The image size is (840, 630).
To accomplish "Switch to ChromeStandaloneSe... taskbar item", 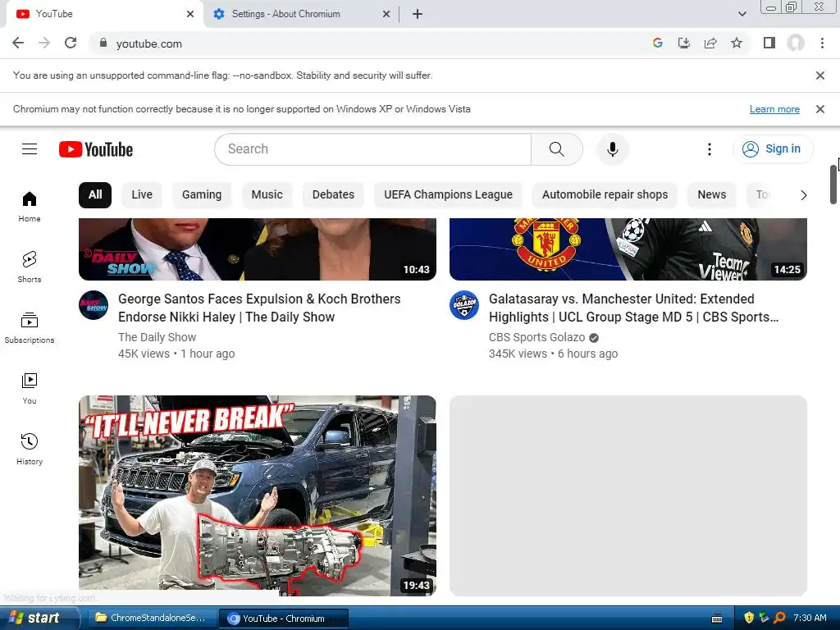I will (x=151, y=619).
